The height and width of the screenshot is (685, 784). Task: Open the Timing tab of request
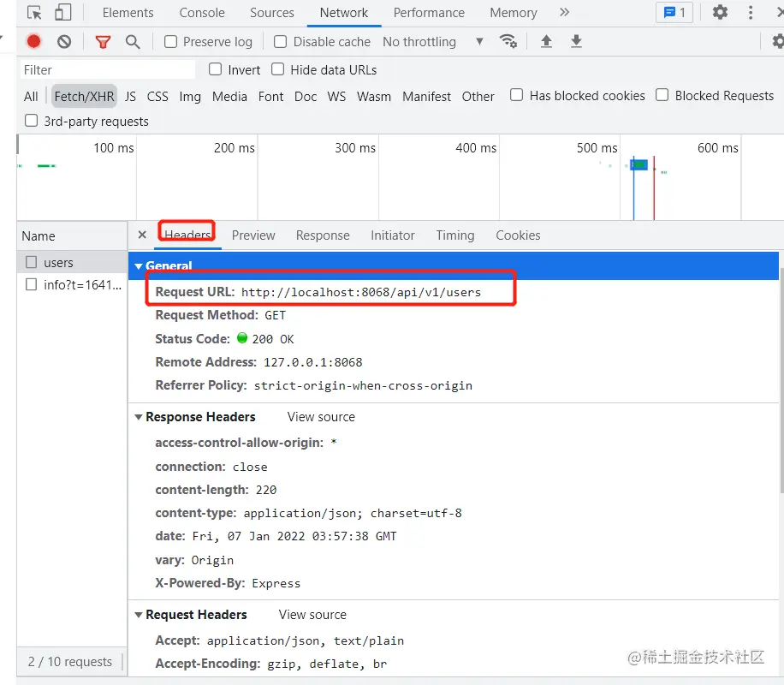[455, 235]
